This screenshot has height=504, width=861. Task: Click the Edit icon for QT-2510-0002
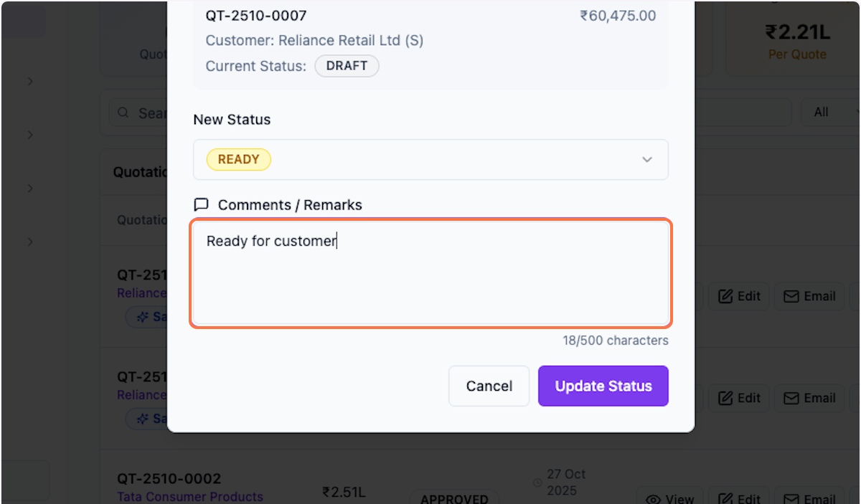[x=725, y=499]
